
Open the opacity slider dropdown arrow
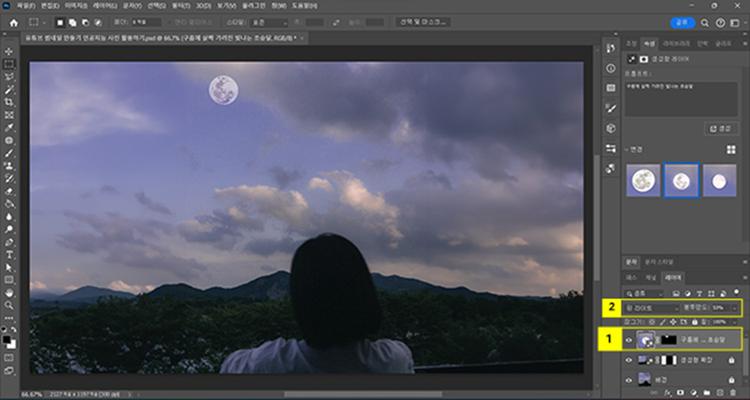[735, 308]
